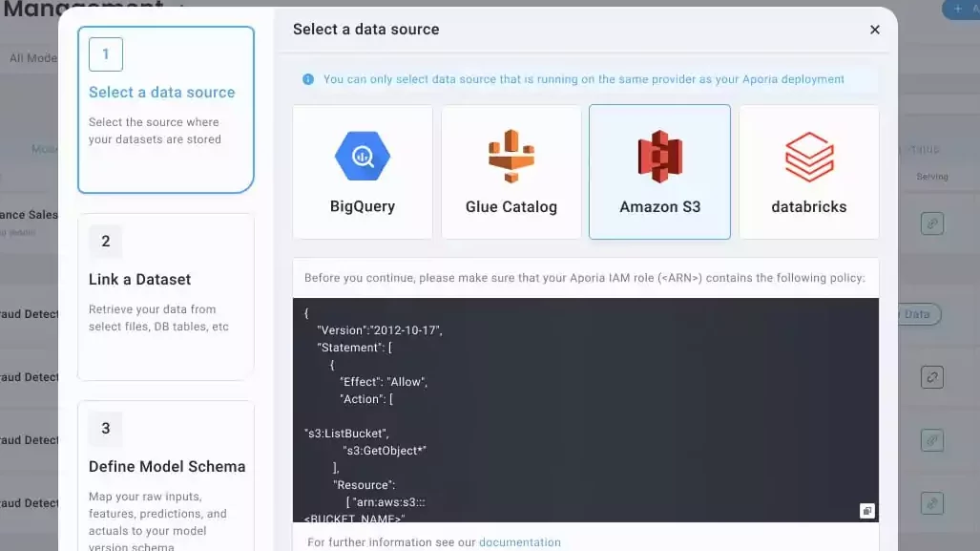The height and width of the screenshot is (551, 980).
Task: Click the Serving column label in the background
Action: point(932,177)
